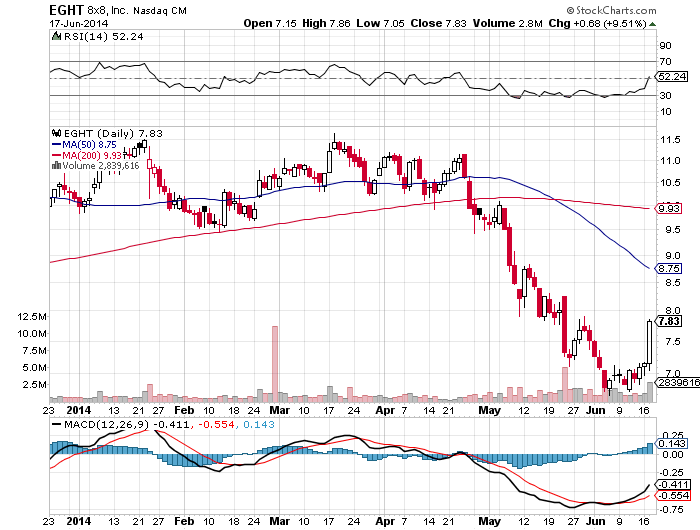Click the High 7.86 value
This screenshot has width=700, height=530.
coord(326,23)
